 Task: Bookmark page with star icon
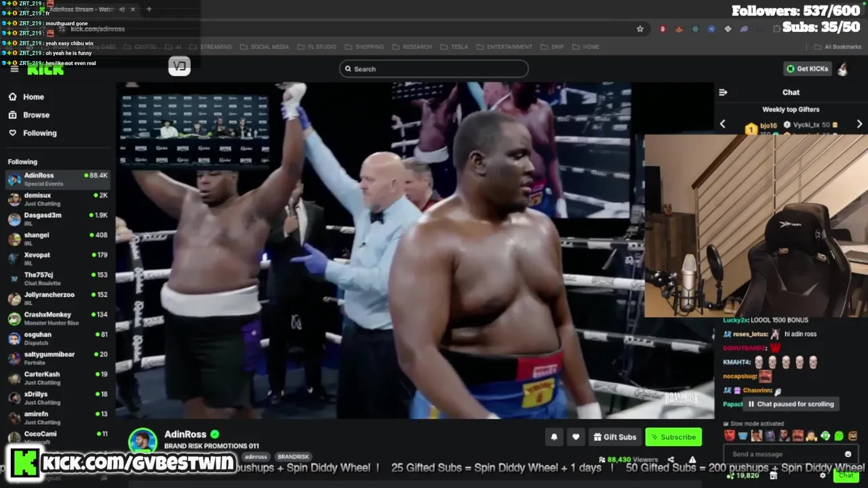639,29
